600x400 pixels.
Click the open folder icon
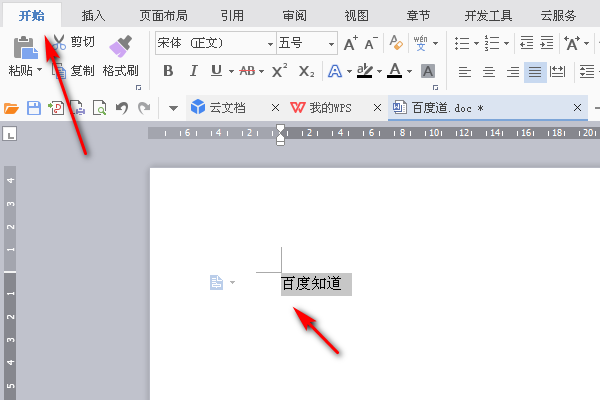11,108
